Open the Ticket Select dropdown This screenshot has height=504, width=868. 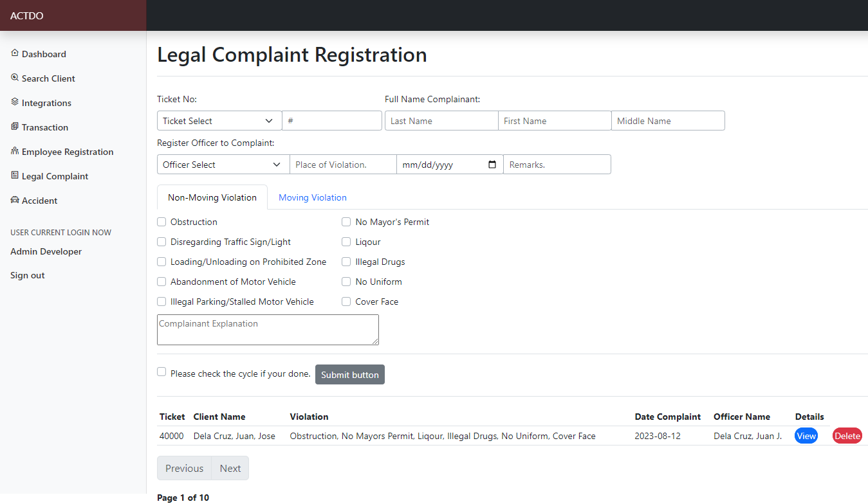(219, 121)
